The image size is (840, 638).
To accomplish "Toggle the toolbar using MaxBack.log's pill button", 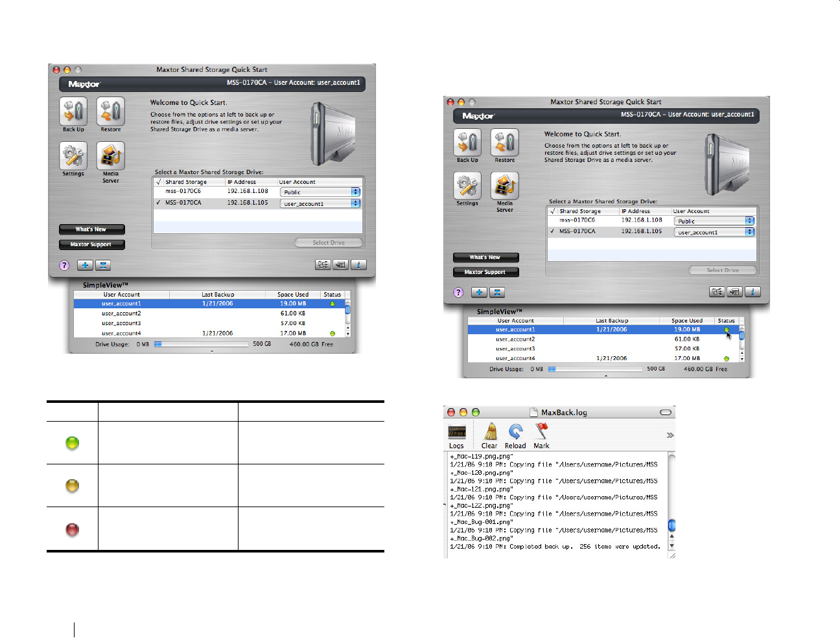I will 666,412.
